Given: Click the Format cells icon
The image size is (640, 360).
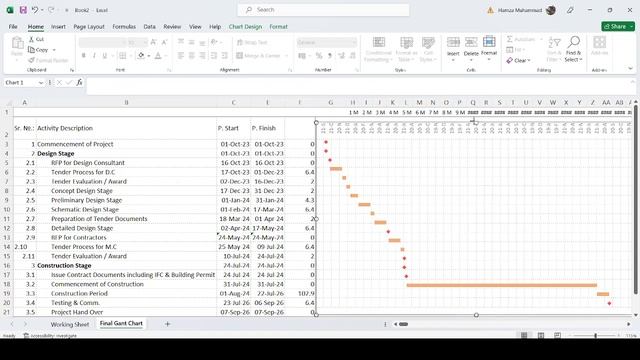Looking at the screenshot, I should [x=489, y=42].
